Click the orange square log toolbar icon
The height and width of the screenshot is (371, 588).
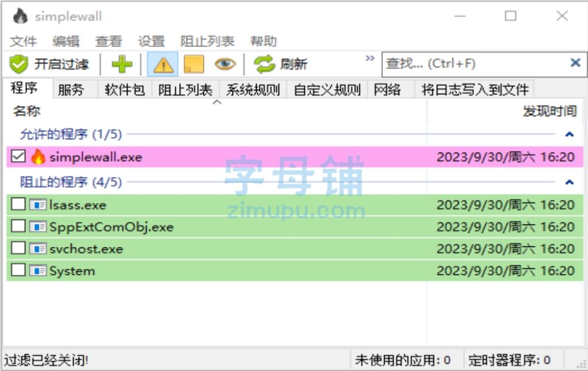pyautogui.click(x=194, y=64)
